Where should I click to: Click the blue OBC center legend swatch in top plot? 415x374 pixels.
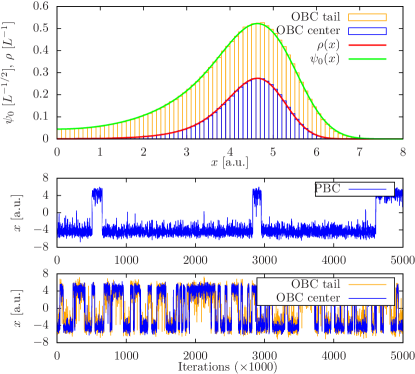coord(367,31)
